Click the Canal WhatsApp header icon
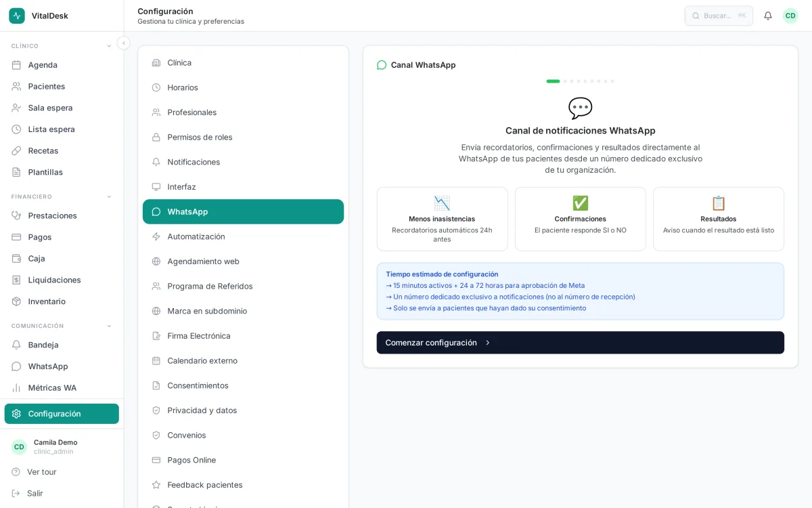The width and height of the screenshot is (812, 508). [382, 65]
